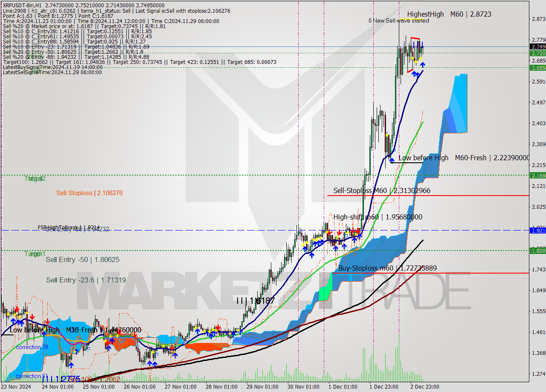
Task: Click the 'FSB-HighToBreak | 1.9214' label
Action: coord(69,228)
